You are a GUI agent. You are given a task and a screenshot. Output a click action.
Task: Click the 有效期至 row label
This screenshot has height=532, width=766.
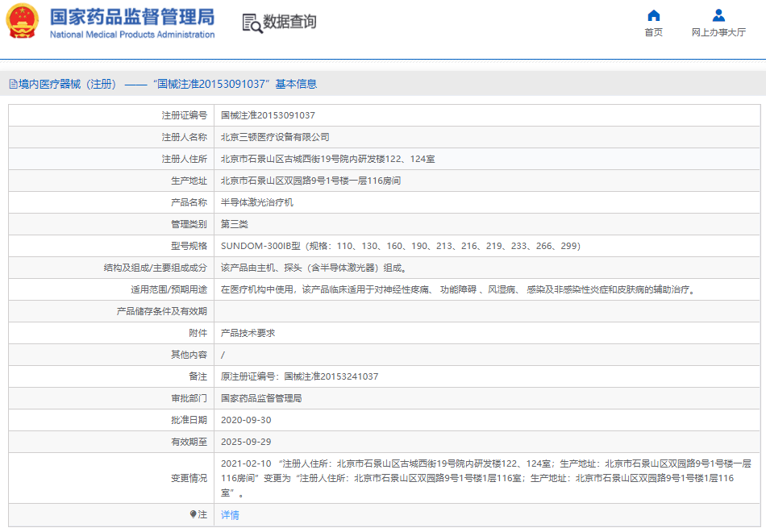tap(189, 442)
